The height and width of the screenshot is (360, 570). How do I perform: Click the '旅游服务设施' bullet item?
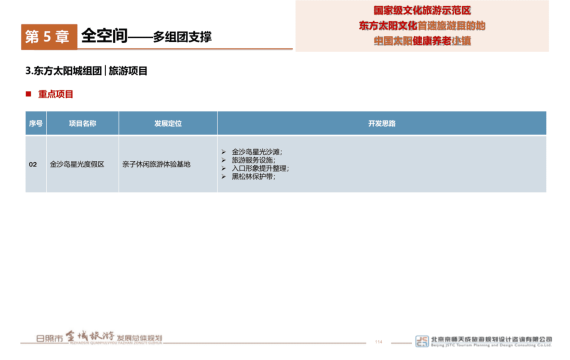253,160
